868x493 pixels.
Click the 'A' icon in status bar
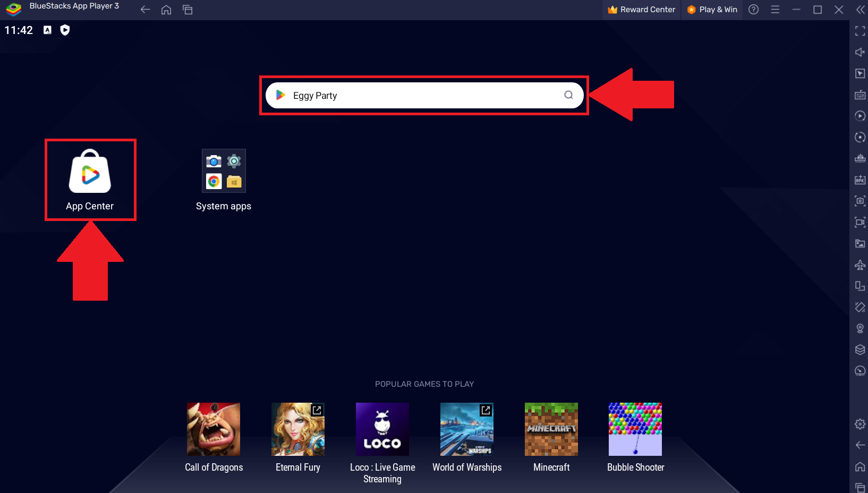[47, 30]
